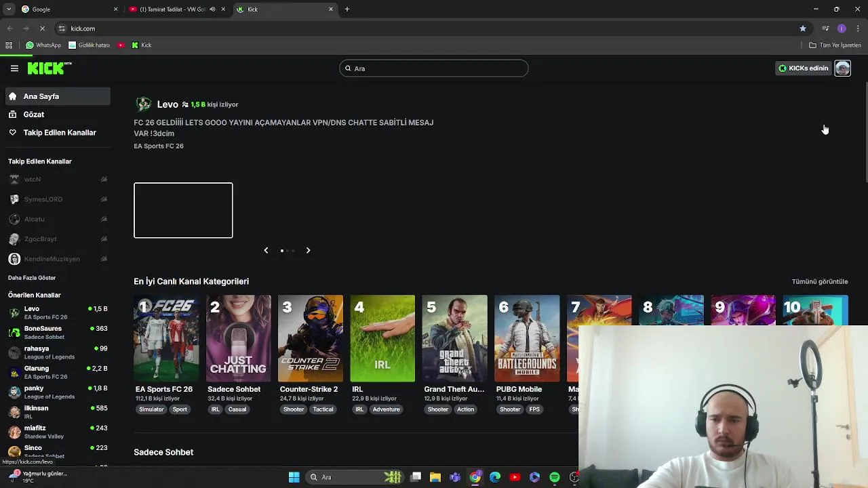The height and width of the screenshot is (488, 868).
Task: Open File Explorer from the taskbar
Action: pyautogui.click(x=435, y=477)
